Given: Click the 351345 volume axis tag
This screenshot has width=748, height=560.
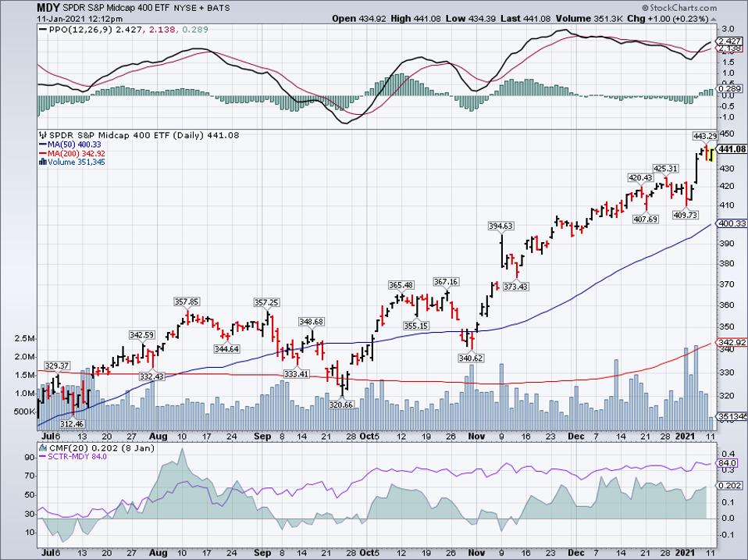Looking at the screenshot, I should tap(732, 416).
